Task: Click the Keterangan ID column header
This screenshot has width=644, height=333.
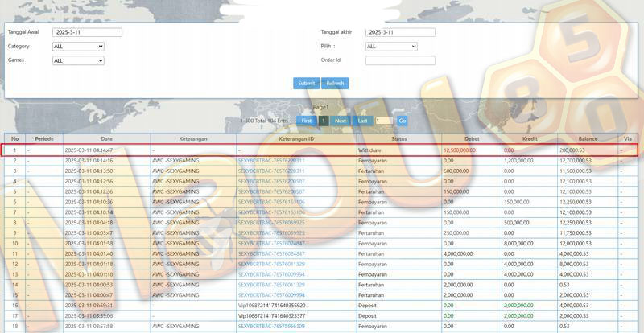Action: 296,139
